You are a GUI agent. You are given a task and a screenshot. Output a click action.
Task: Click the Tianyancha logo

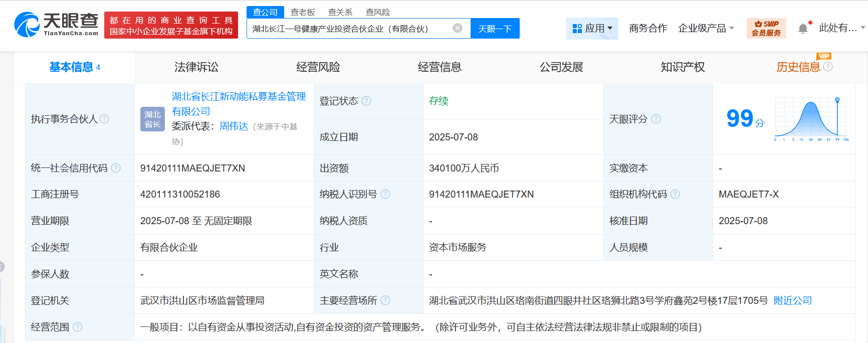tap(56, 24)
